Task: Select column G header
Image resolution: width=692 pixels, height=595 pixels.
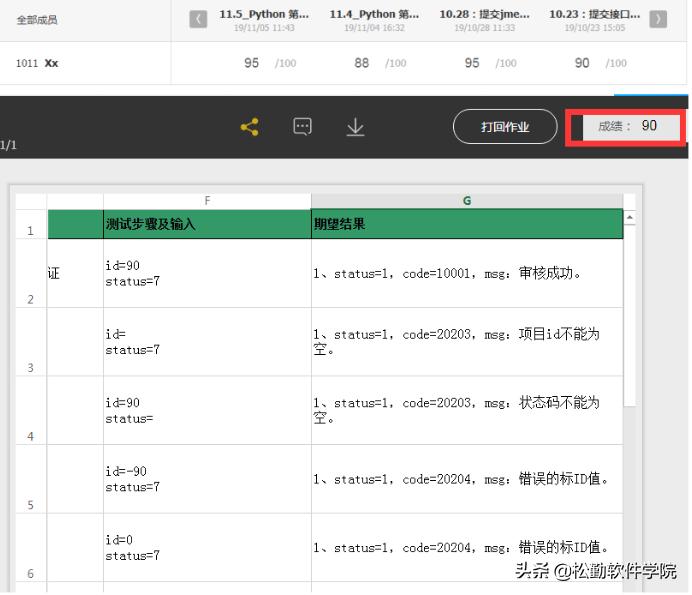Action: [x=467, y=201]
